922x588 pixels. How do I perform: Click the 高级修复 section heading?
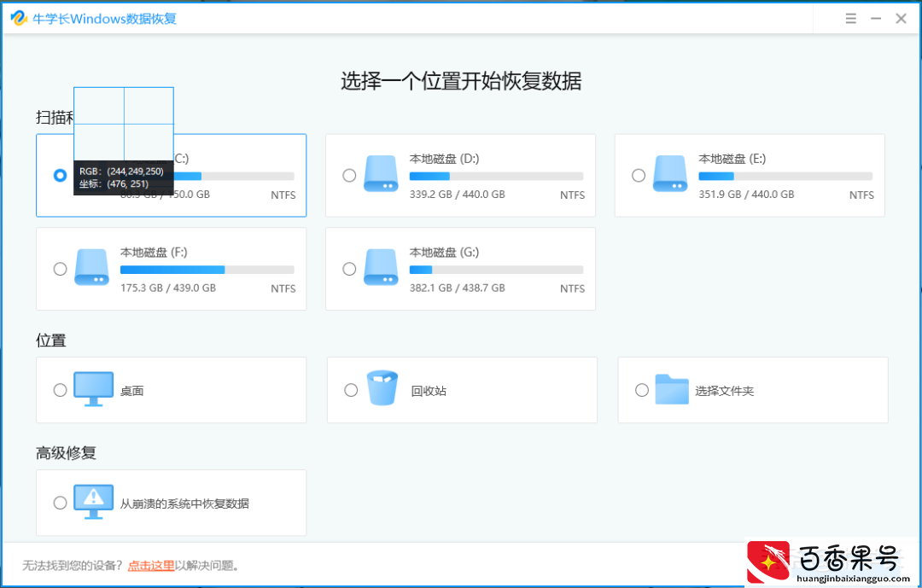pos(66,453)
